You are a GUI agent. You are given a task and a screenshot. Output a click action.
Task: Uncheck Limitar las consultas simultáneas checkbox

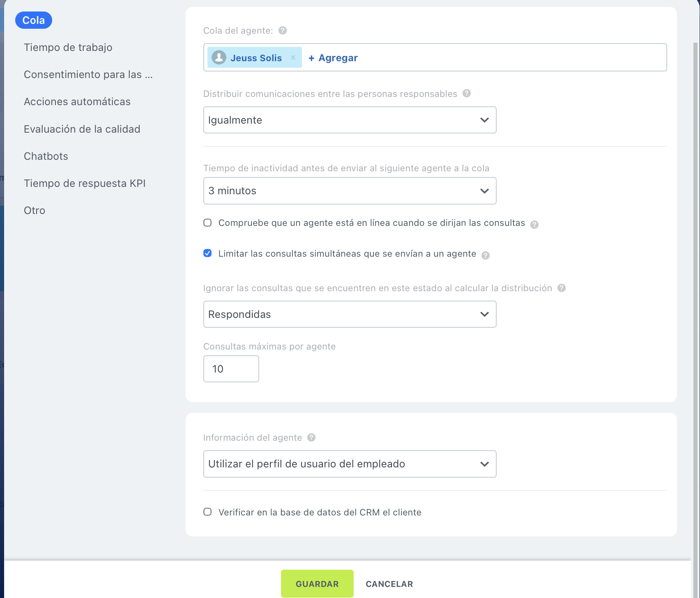click(x=208, y=253)
